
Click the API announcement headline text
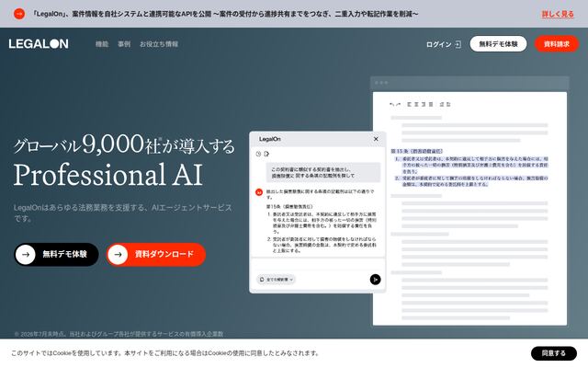(x=225, y=14)
